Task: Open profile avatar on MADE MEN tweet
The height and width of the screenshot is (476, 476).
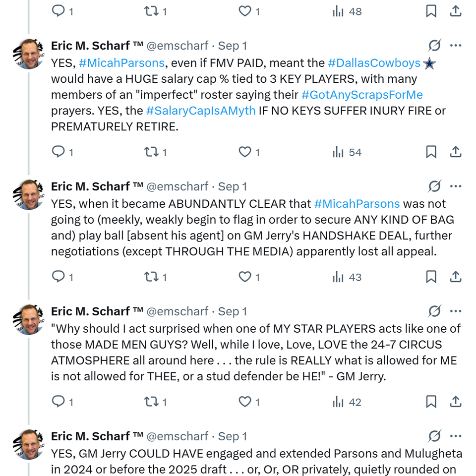Action: click(x=29, y=320)
